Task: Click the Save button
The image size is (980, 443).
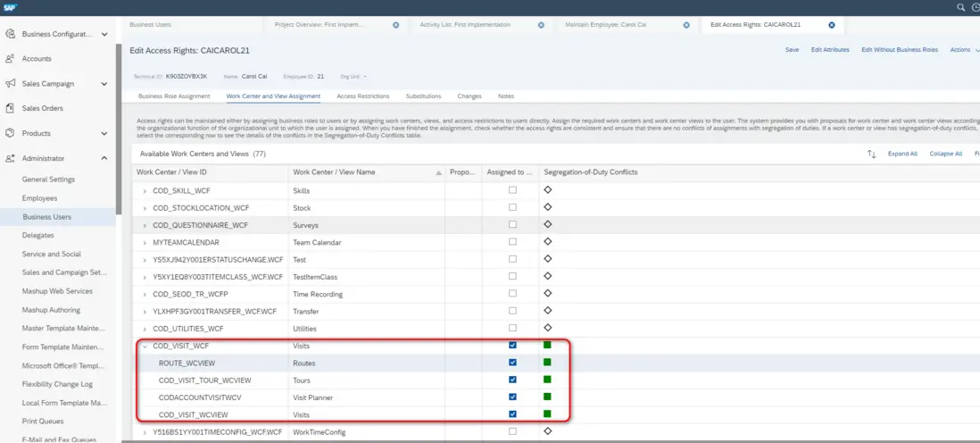Action: pyautogui.click(x=792, y=50)
